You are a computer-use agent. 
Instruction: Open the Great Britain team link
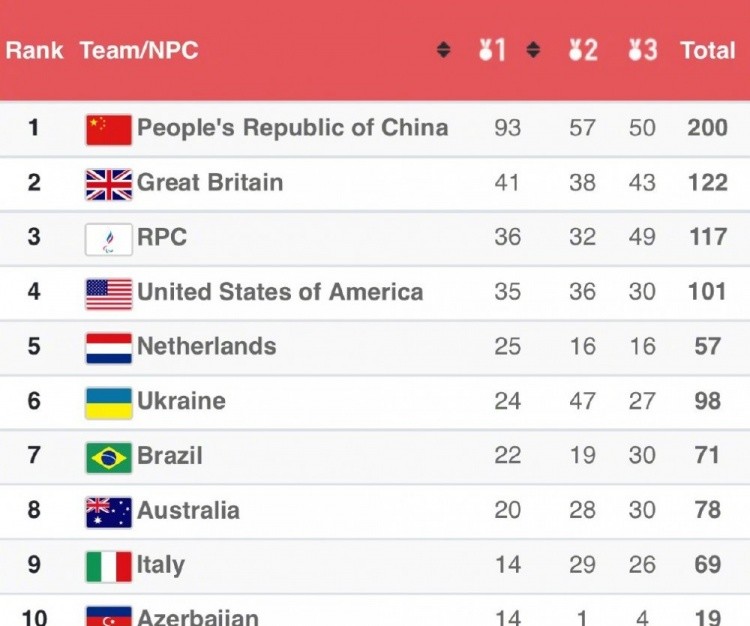click(210, 182)
